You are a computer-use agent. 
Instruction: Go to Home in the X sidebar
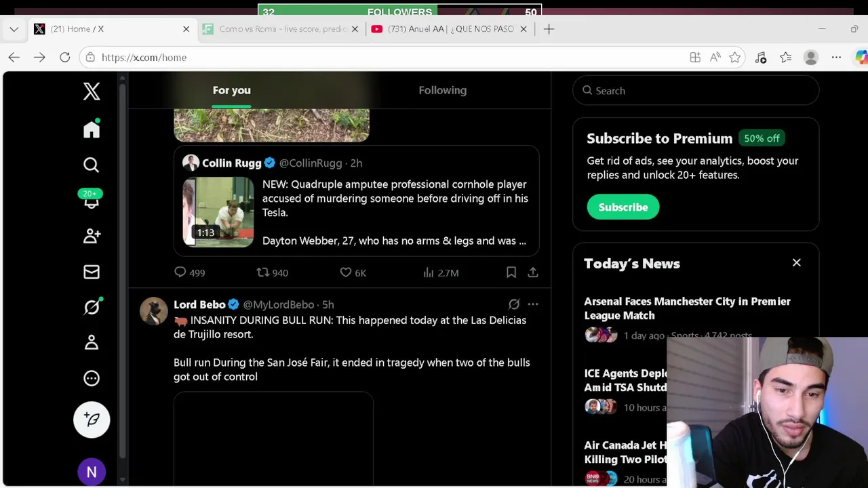[92, 129]
